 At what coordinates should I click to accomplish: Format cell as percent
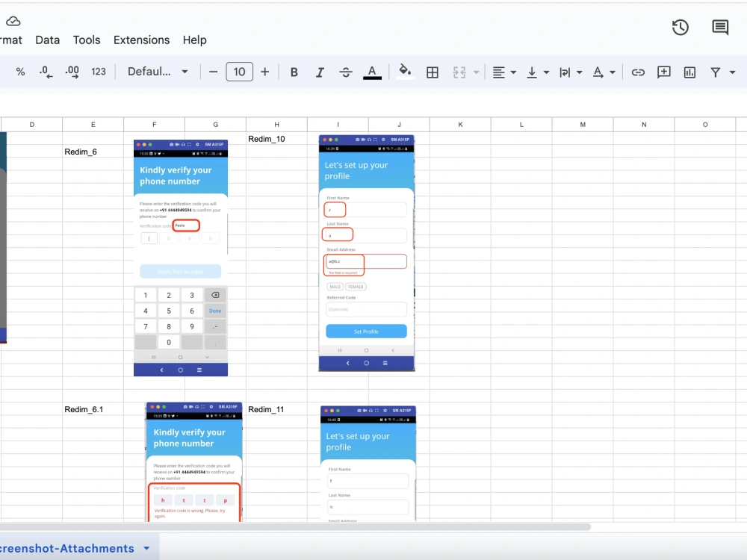point(20,72)
